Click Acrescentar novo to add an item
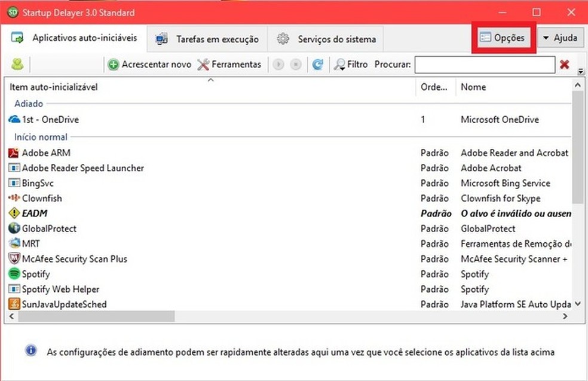Screen dimensions: 588x381 point(149,64)
